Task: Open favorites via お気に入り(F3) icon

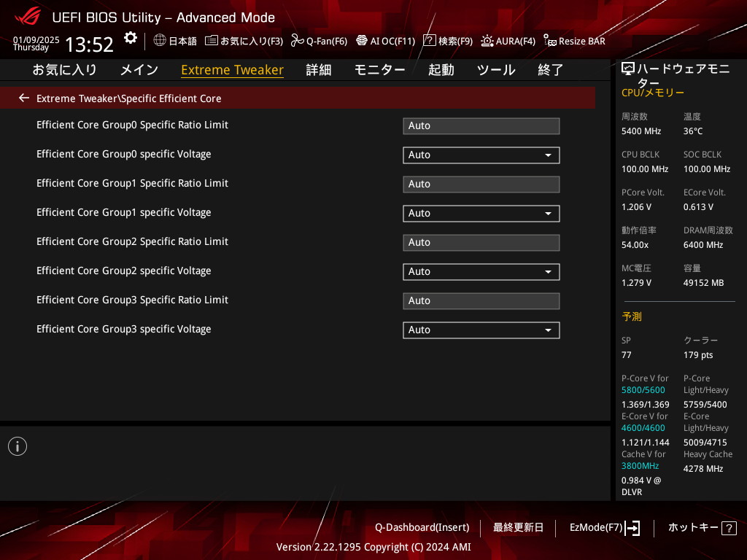Action: (212, 41)
